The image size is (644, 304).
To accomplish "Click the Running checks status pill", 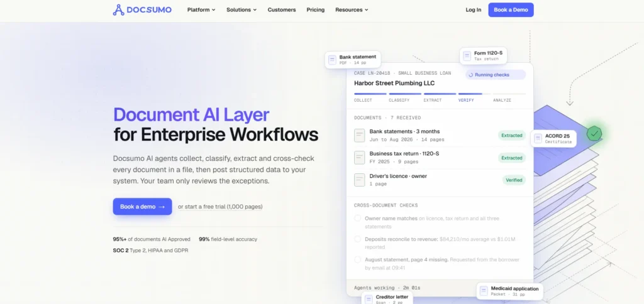I will pyautogui.click(x=496, y=75).
